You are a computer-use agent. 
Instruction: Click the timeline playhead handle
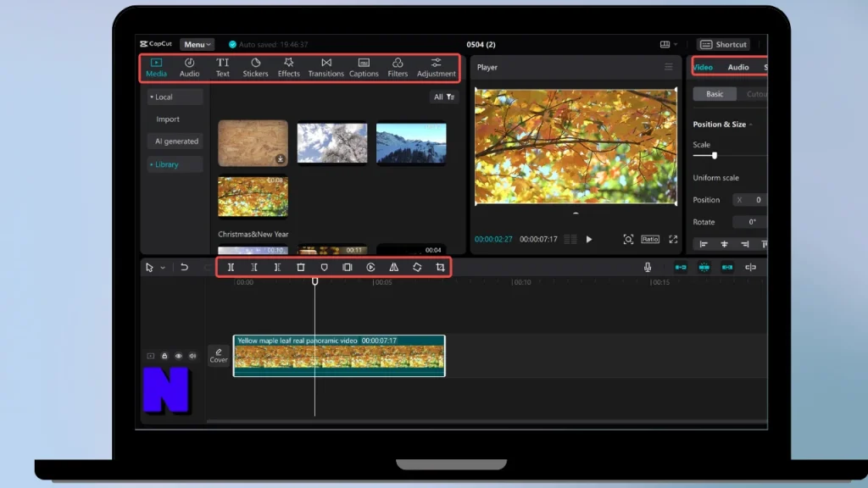click(x=315, y=281)
